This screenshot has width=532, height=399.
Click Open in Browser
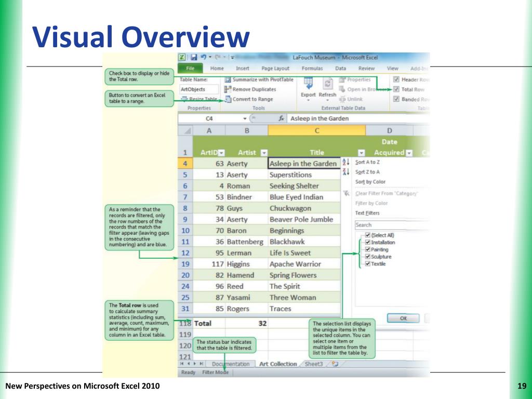[x=363, y=89]
